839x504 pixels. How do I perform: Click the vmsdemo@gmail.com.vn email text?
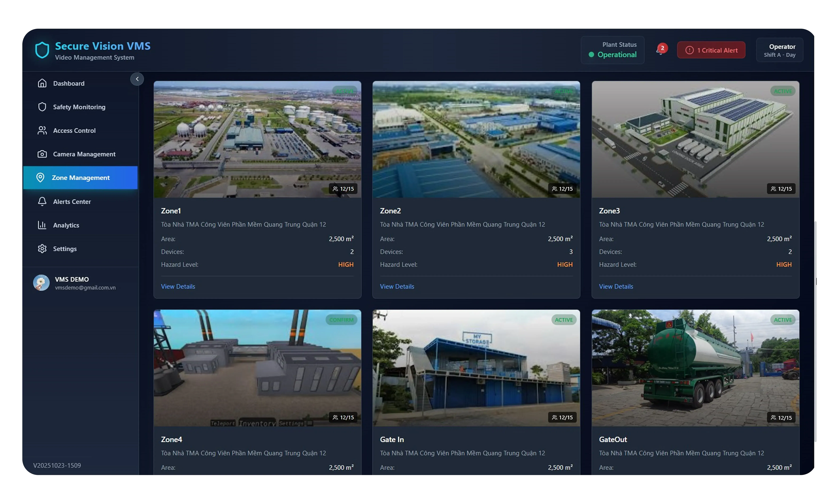(x=85, y=288)
